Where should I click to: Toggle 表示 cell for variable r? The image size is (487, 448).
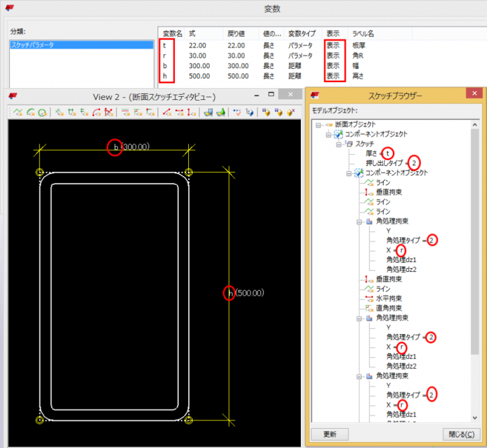332,56
